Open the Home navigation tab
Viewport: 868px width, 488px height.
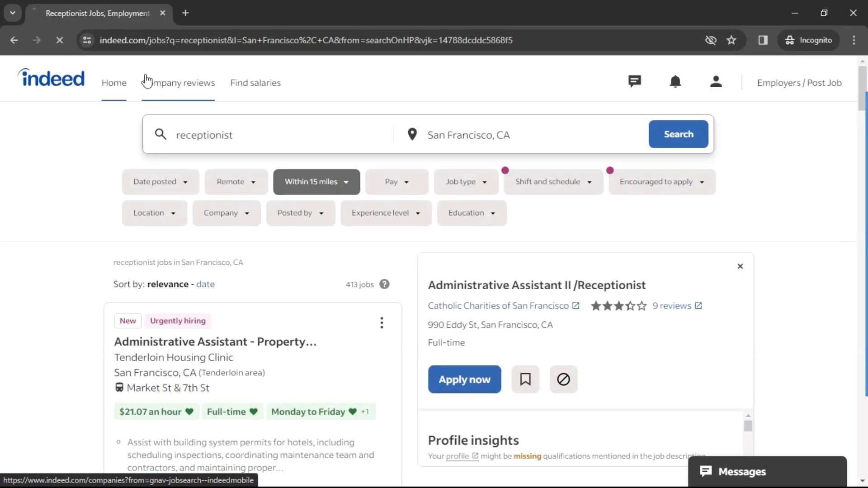point(114,83)
